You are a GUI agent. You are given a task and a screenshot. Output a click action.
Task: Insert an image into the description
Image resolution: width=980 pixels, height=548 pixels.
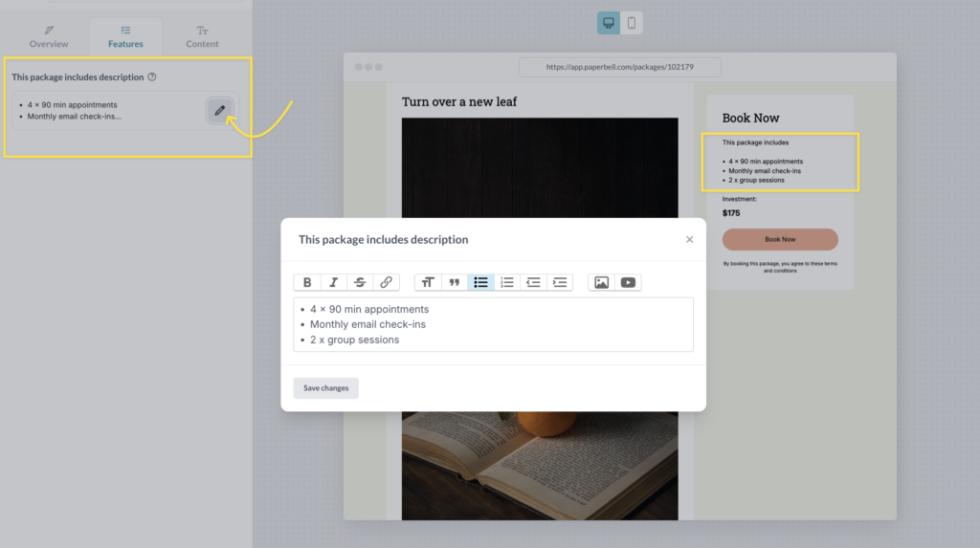[x=601, y=282]
